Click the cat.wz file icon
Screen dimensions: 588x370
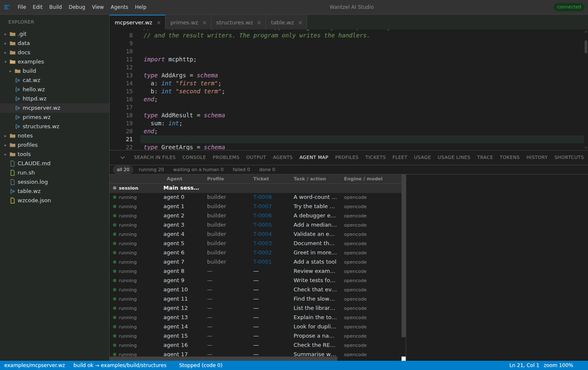coord(18,80)
